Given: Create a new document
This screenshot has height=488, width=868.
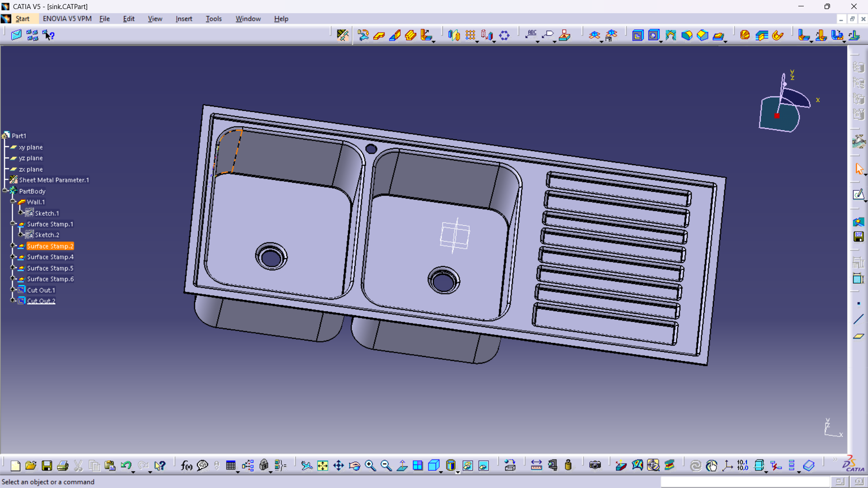Looking at the screenshot, I should [15, 465].
